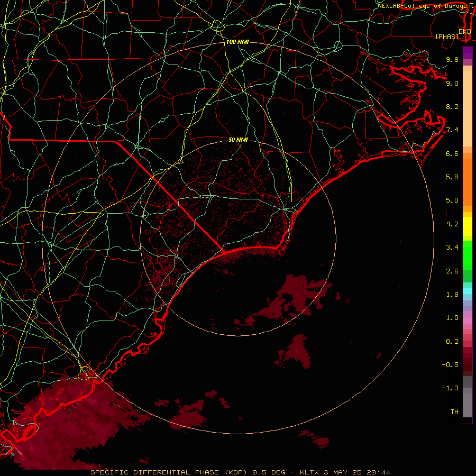Pick the cyan band near 1.8
Image resolution: width=476 pixels, height=476 pixels.
tap(467, 291)
